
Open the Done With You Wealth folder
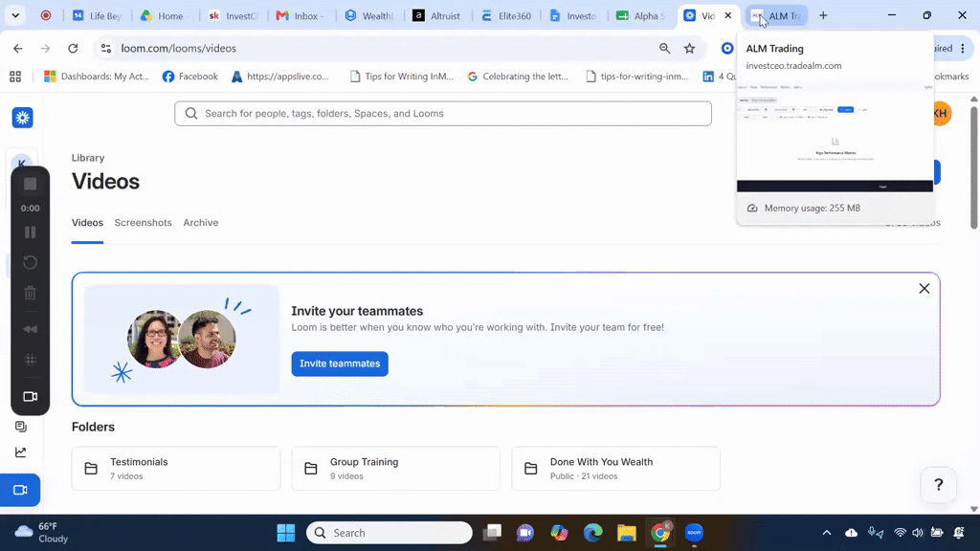point(615,469)
